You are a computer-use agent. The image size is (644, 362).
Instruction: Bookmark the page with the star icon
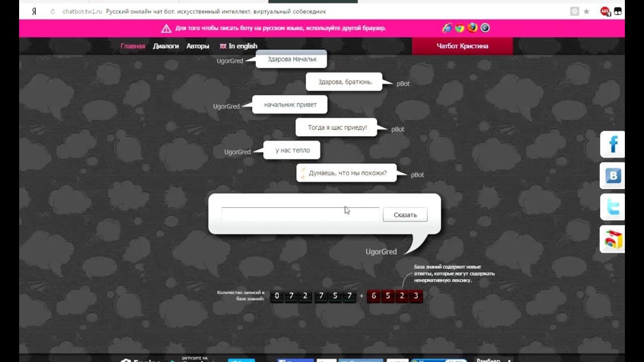pyautogui.click(x=586, y=12)
